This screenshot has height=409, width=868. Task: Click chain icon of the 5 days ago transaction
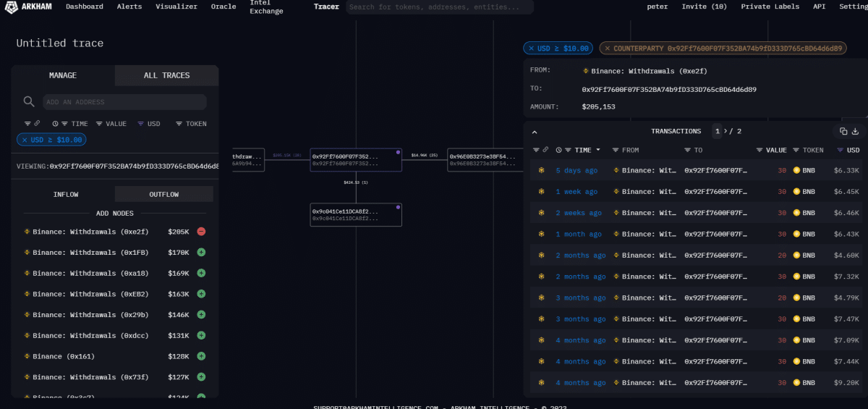(x=540, y=171)
